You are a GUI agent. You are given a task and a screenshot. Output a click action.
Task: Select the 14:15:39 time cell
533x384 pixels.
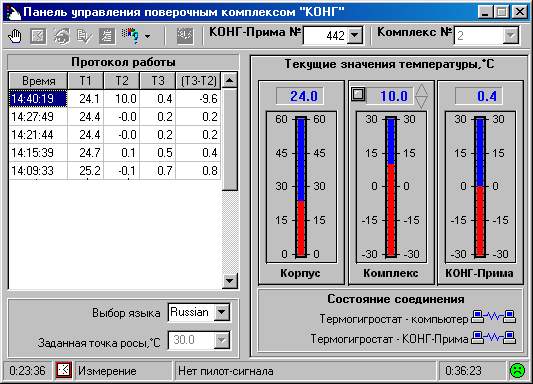[38, 153]
